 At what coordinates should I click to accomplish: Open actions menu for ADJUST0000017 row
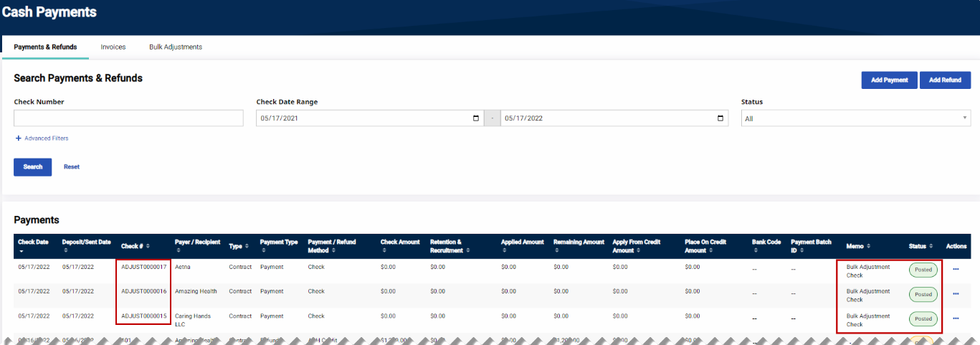(956, 270)
